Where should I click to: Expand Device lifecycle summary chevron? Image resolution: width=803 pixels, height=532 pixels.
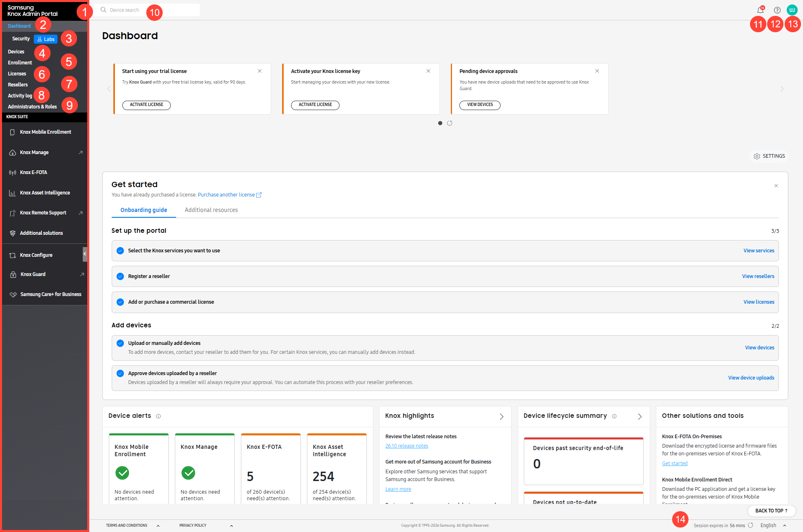(x=640, y=416)
